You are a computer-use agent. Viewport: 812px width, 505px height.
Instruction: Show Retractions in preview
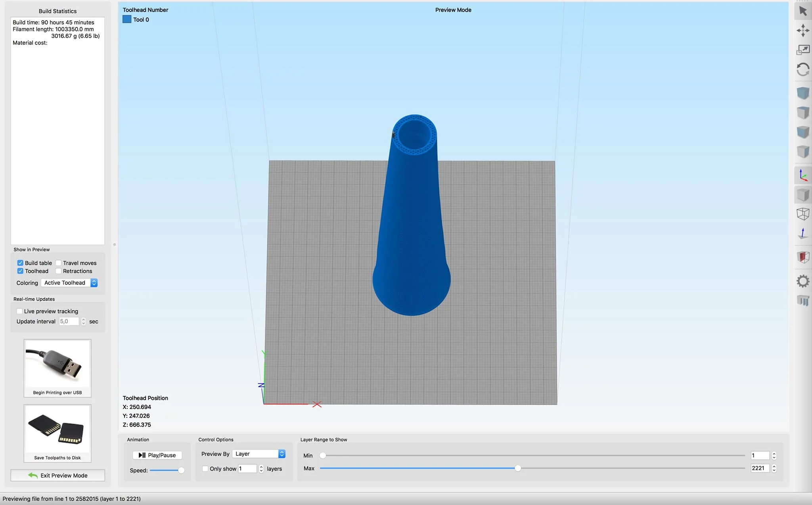tap(59, 271)
